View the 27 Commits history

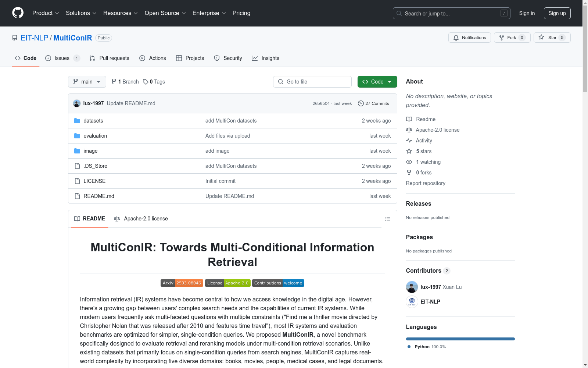click(x=373, y=103)
